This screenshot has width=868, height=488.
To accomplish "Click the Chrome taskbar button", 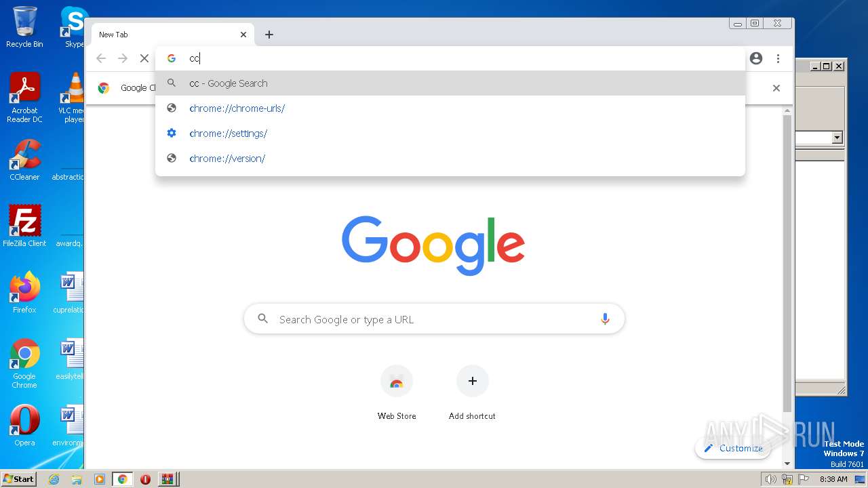I will tap(122, 479).
